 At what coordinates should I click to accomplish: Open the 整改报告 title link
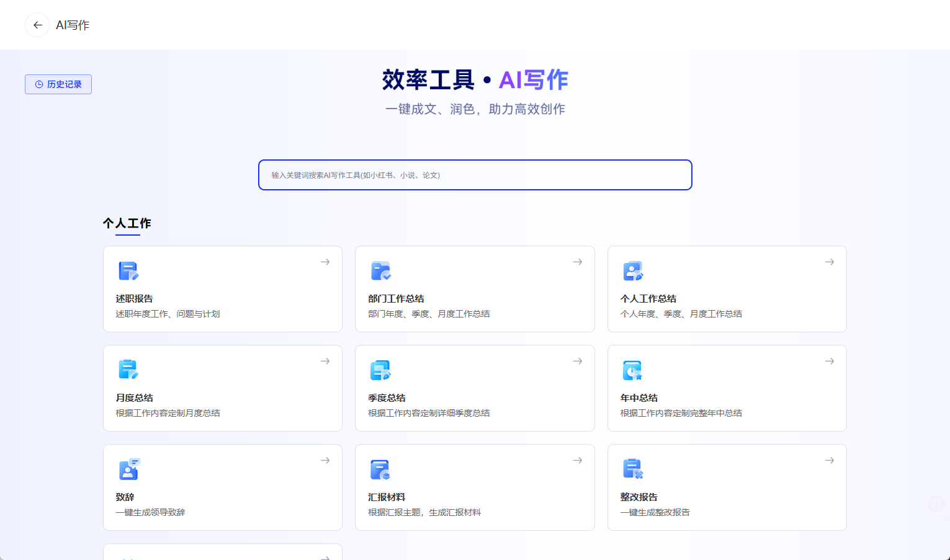coord(639,497)
